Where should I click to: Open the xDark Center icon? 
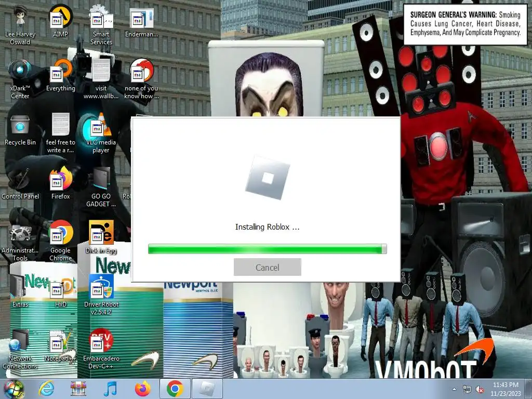(x=20, y=79)
